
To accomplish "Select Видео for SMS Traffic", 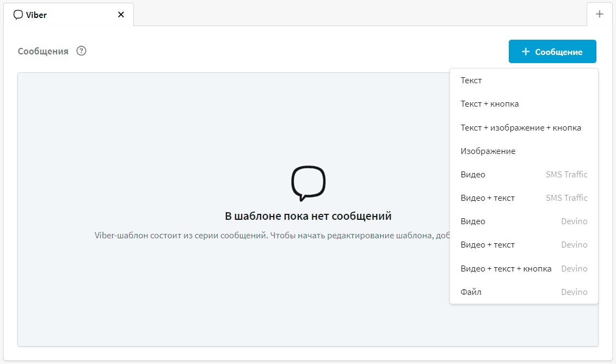I will [x=524, y=174].
